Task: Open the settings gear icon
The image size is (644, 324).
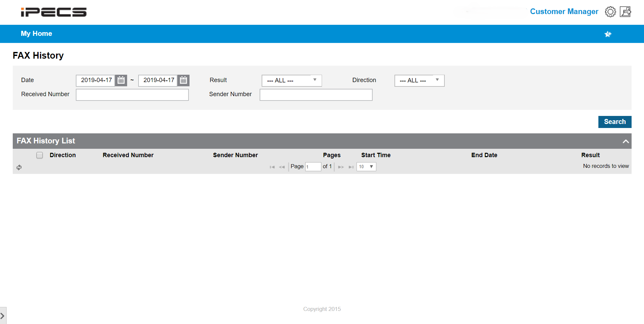Action: (610, 12)
